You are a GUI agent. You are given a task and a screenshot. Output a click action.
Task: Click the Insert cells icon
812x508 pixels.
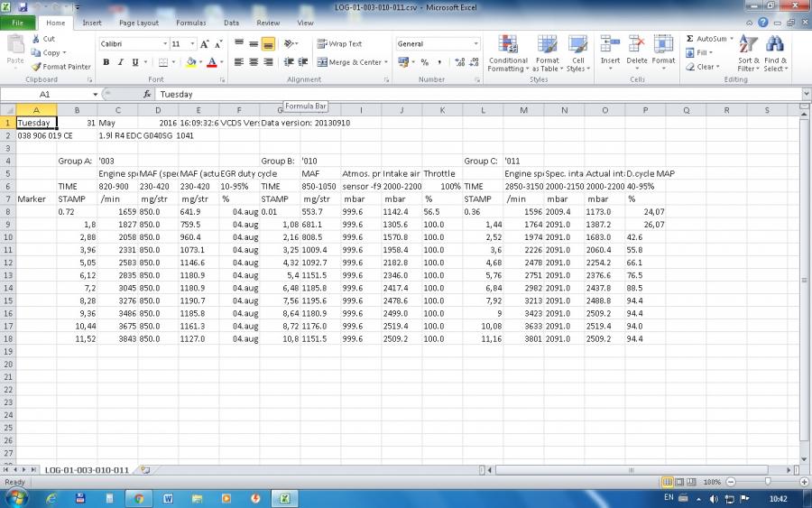point(611,45)
